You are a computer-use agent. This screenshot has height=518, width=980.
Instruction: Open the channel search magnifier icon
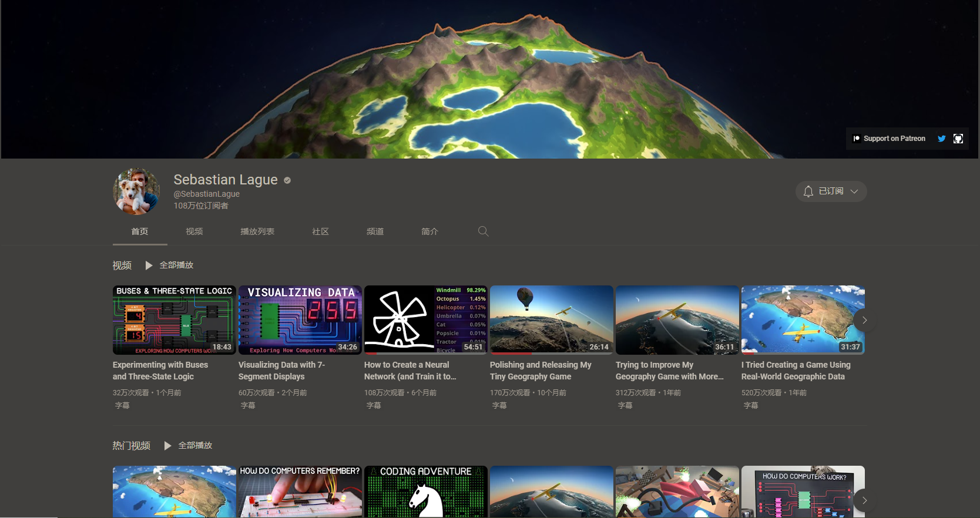coord(483,231)
